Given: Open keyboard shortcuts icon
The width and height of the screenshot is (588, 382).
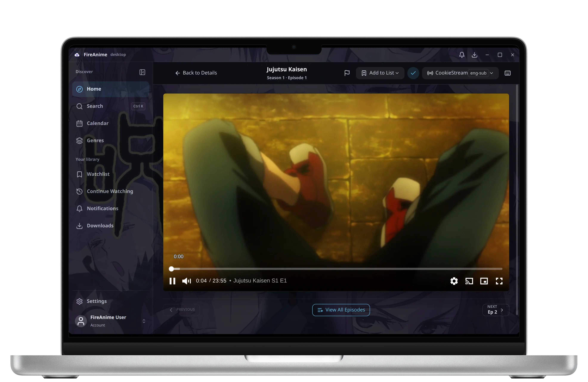Looking at the screenshot, I should [x=507, y=73].
